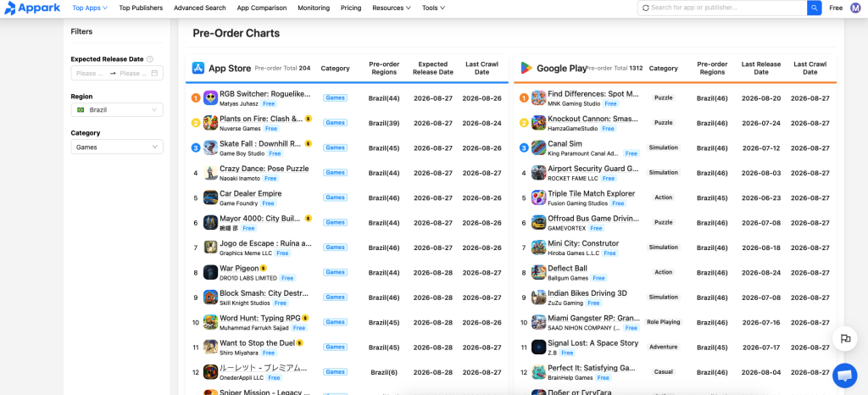
Task: Open Skate Fall app icon
Action: click(x=210, y=147)
